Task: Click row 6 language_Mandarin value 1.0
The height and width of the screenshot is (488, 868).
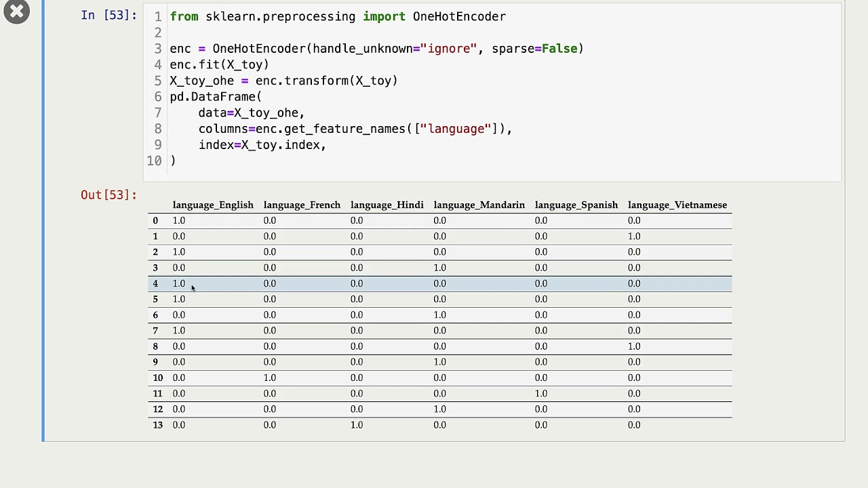Action: point(440,314)
